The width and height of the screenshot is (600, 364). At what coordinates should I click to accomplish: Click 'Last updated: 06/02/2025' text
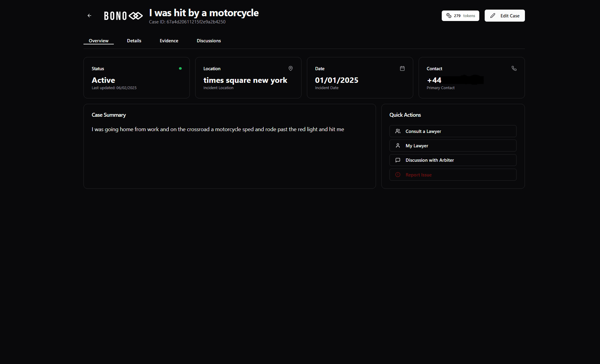coord(114,88)
